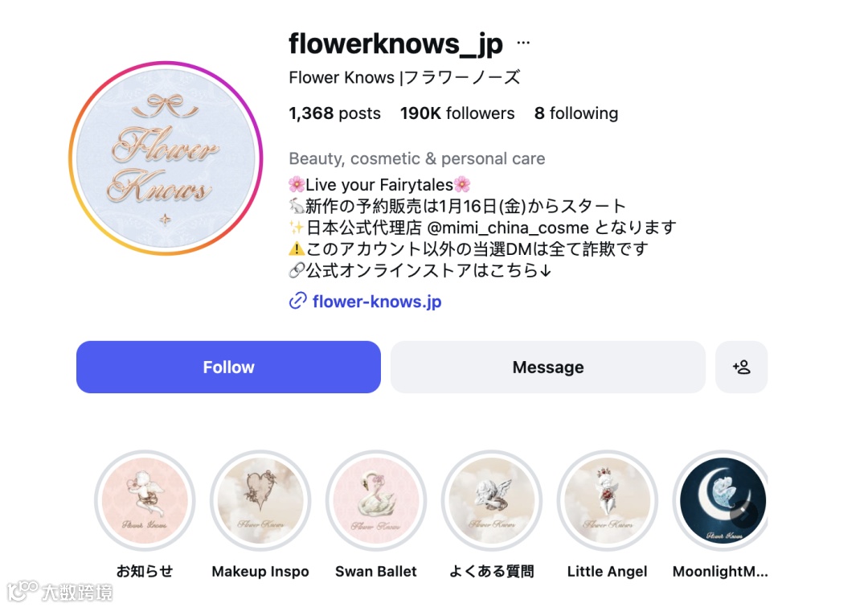Click the 1,368 posts count
The width and height of the screenshot is (868, 608).
coord(334,113)
